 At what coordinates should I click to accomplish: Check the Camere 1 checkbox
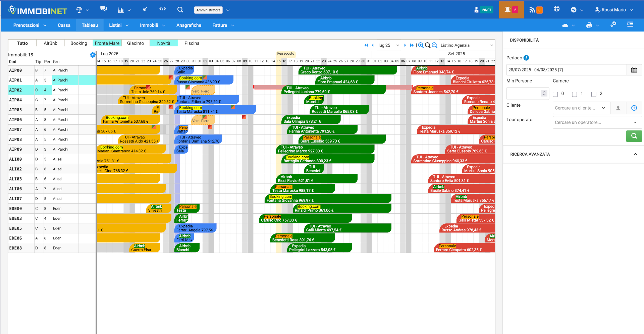tap(575, 94)
